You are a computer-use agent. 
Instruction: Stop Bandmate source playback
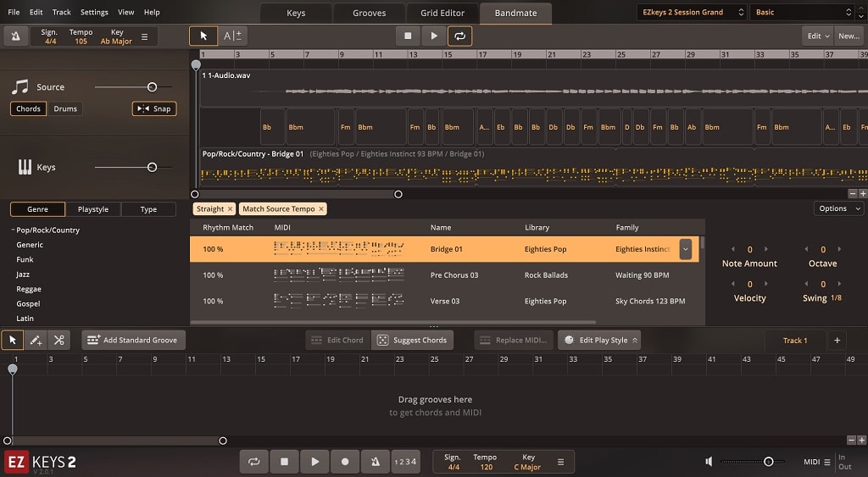408,36
